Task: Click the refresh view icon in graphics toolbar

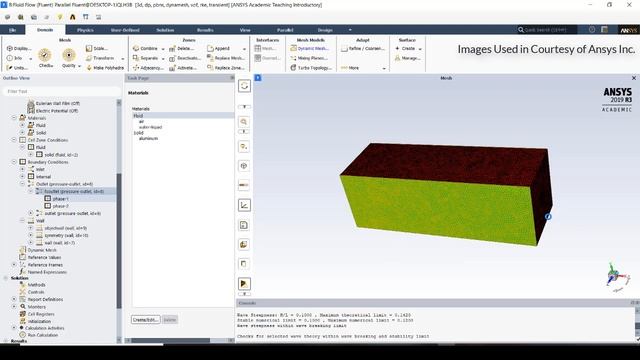Action: (x=244, y=86)
